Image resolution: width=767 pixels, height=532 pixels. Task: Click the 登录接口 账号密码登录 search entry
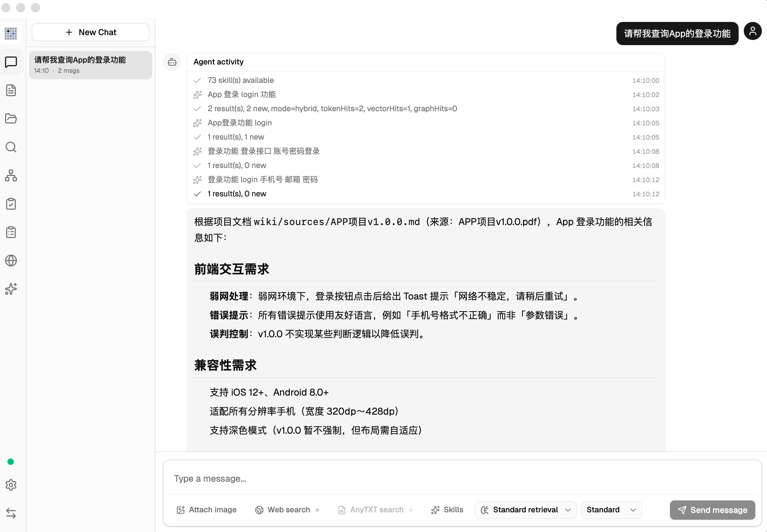pyautogui.click(x=426, y=151)
